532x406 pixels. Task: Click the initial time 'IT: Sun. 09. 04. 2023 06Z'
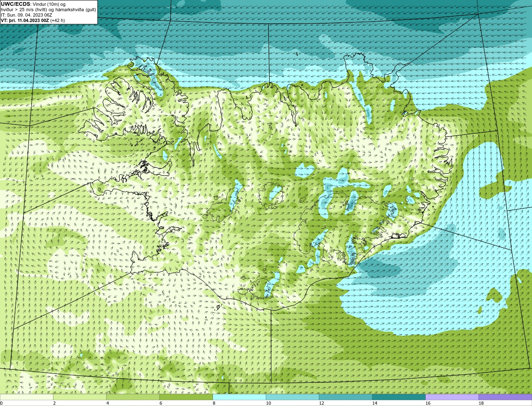[27, 15]
